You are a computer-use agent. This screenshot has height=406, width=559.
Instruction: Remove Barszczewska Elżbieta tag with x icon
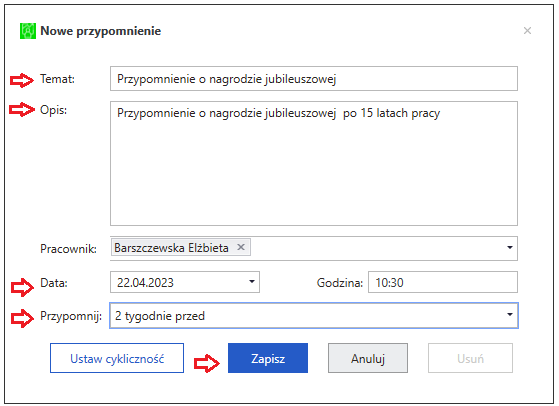241,247
